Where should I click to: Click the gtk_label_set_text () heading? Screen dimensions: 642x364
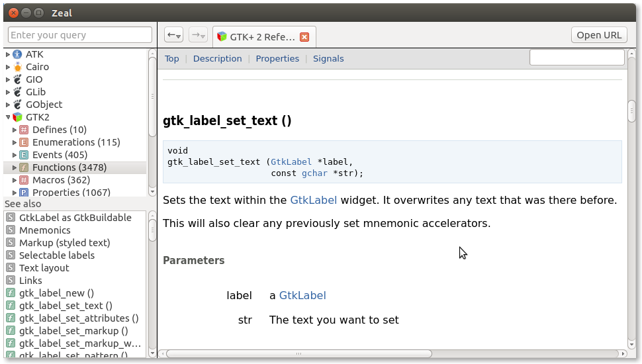(x=227, y=121)
